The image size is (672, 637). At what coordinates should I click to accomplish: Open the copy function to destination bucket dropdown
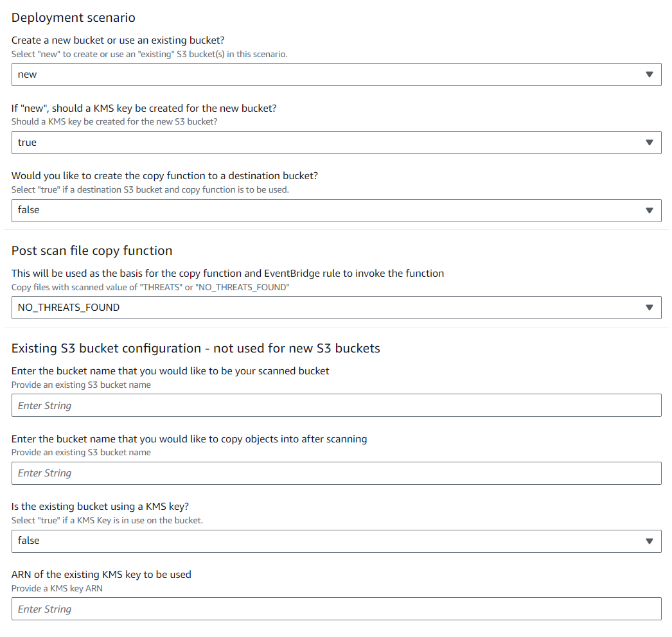coord(336,211)
